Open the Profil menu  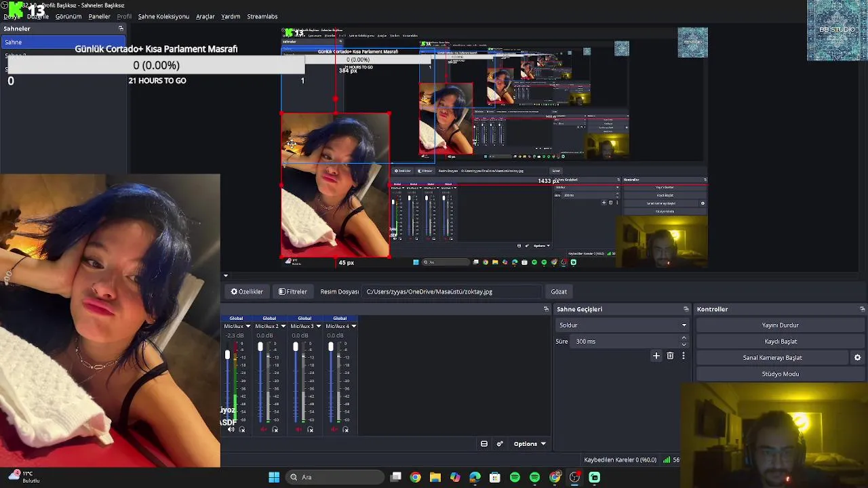point(124,16)
